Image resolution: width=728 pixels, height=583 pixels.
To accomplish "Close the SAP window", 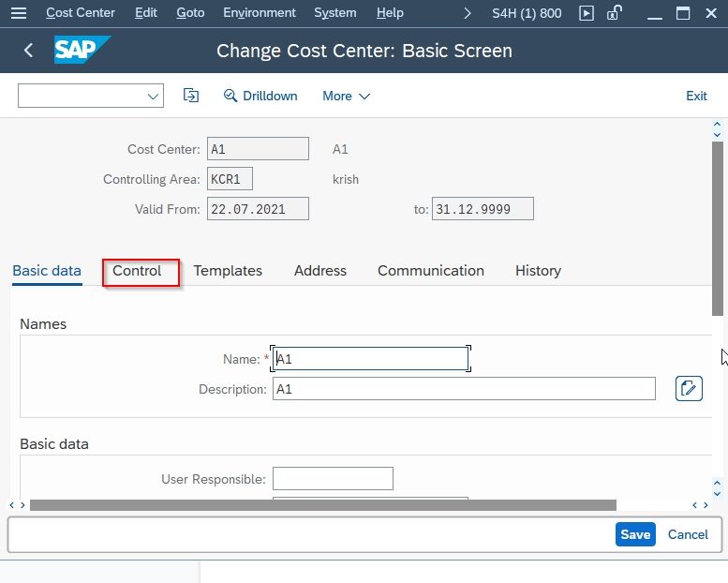I will click(711, 13).
